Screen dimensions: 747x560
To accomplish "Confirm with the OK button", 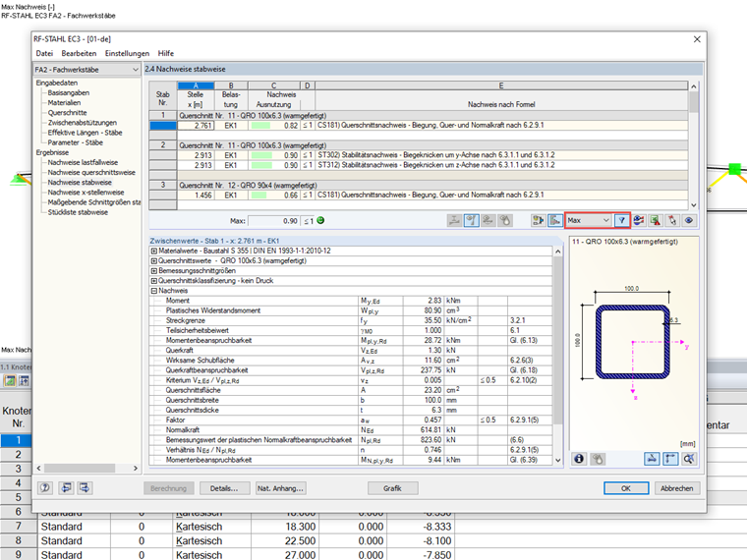I will [626, 488].
